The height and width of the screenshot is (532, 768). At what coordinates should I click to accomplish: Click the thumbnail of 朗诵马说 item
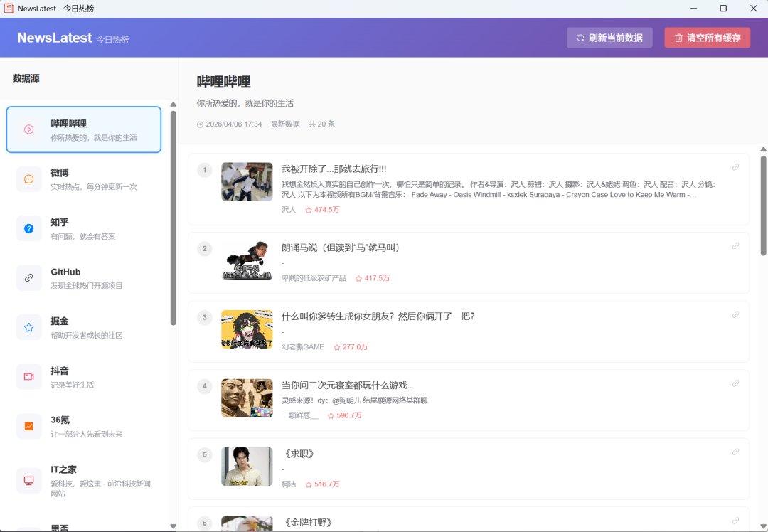[x=247, y=261]
